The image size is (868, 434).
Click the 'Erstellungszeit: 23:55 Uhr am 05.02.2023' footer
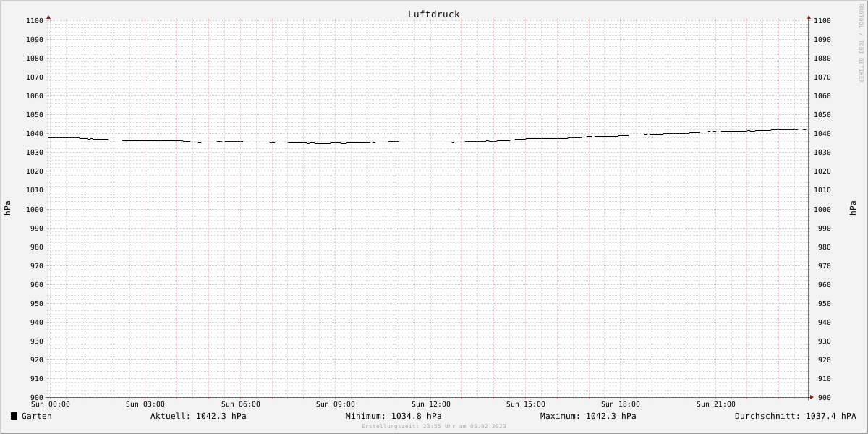pyautogui.click(x=434, y=426)
